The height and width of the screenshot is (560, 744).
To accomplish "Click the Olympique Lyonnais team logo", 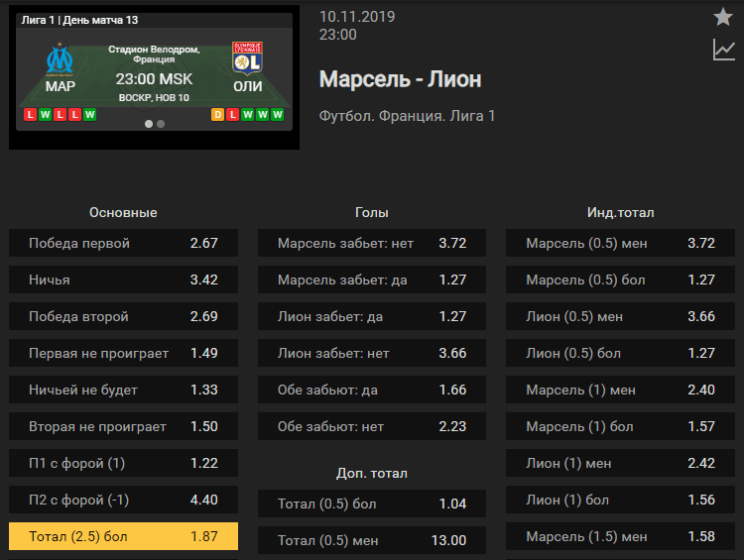I will [x=247, y=58].
